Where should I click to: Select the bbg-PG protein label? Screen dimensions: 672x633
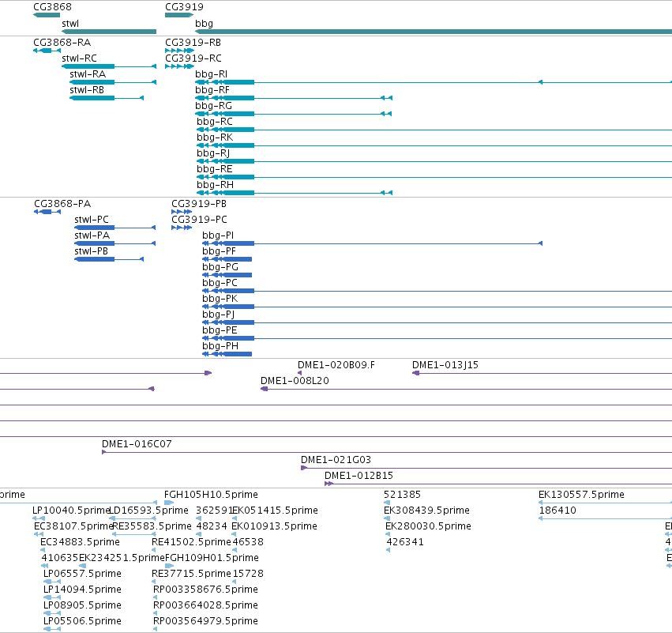pos(220,267)
